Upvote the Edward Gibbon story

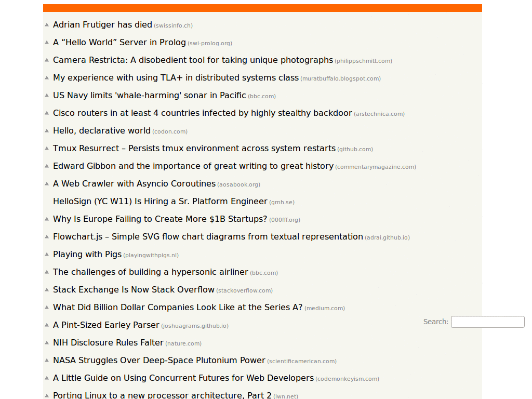[x=47, y=166]
